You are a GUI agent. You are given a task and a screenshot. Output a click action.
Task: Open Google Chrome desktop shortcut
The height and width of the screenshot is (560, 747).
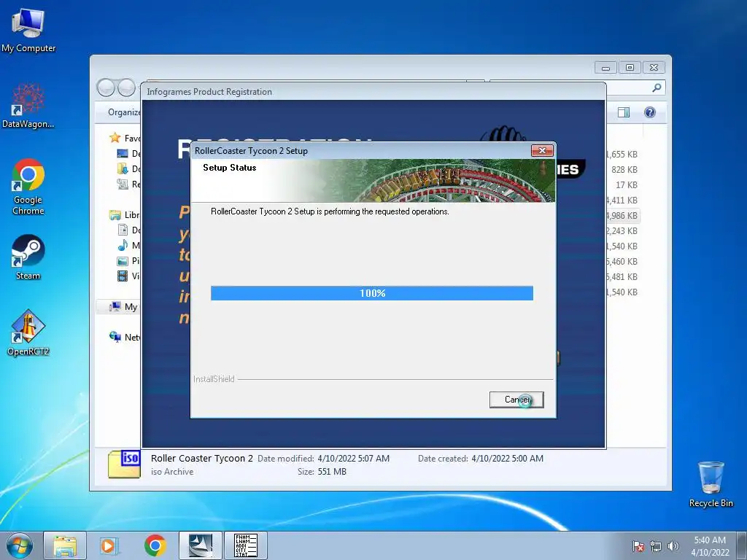tap(28, 186)
